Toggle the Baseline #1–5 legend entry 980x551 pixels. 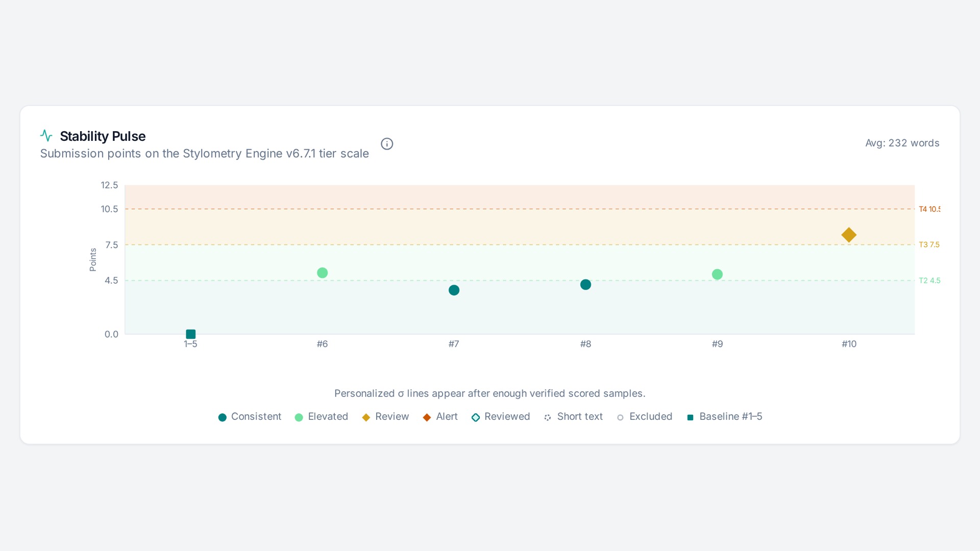[724, 417]
